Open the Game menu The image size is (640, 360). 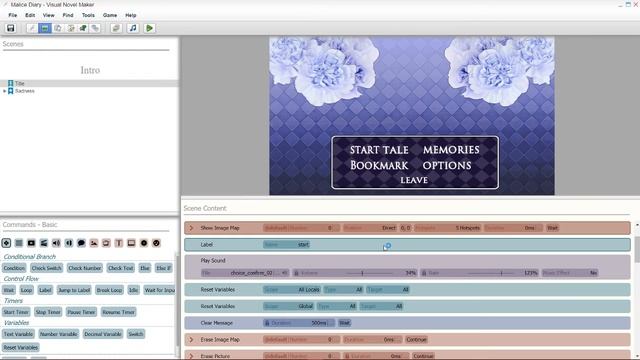110,15
